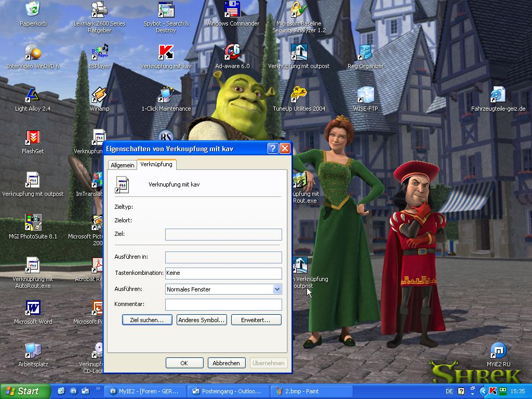Click the 15:35 clock in system tray
The width and height of the screenshot is (532, 399).
pos(517,391)
